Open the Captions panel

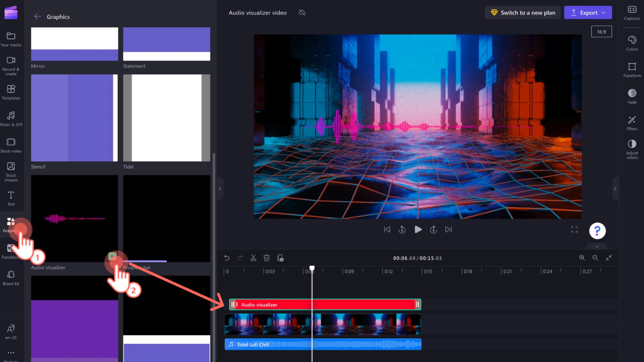click(632, 13)
